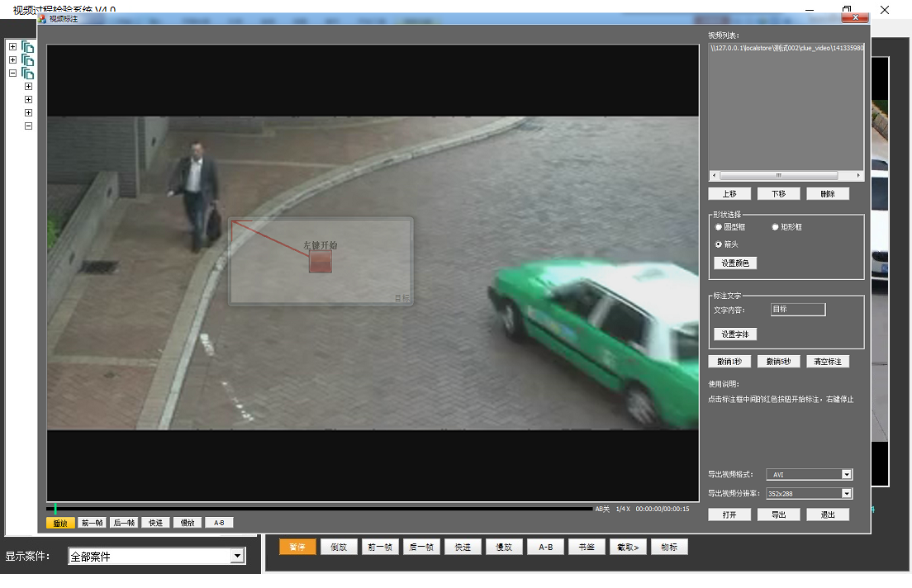This screenshot has height=588, width=912.
Task: Click the 文字内容 text input field
Action: (797, 310)
